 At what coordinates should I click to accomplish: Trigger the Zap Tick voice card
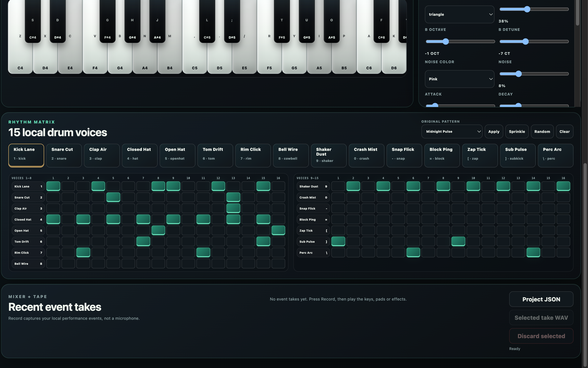coord(480,155)
